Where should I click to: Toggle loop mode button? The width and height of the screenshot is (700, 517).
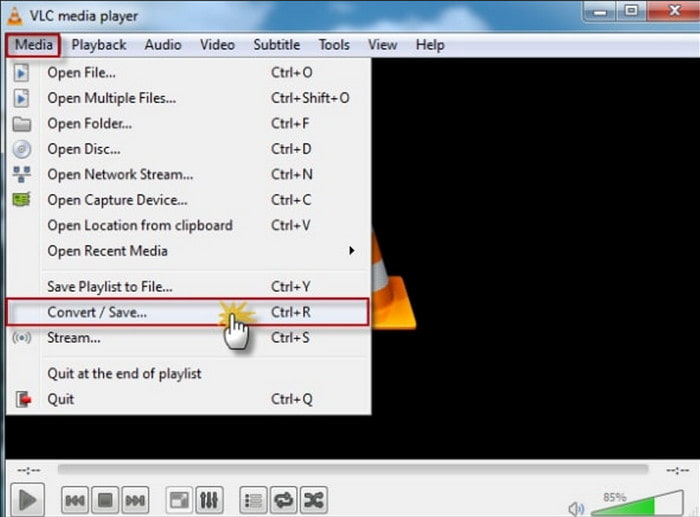click(x=283, y=500)
